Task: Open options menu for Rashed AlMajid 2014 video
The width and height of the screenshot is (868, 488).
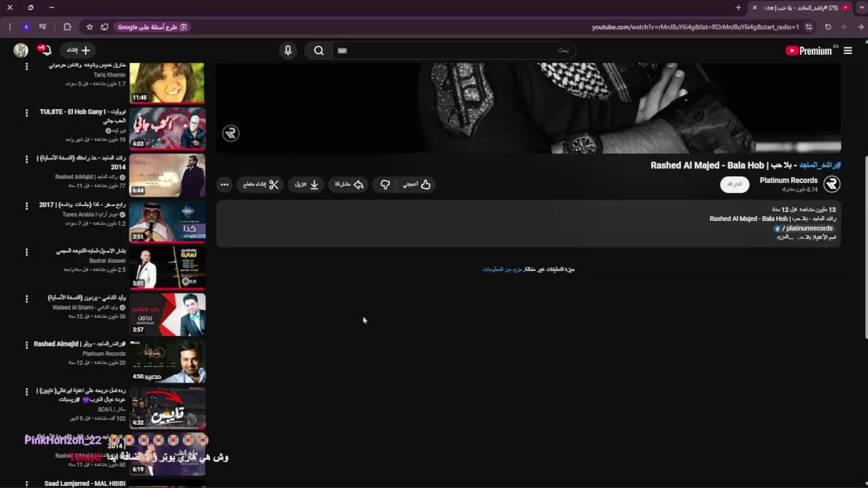Action: click(x=26, y=159)
